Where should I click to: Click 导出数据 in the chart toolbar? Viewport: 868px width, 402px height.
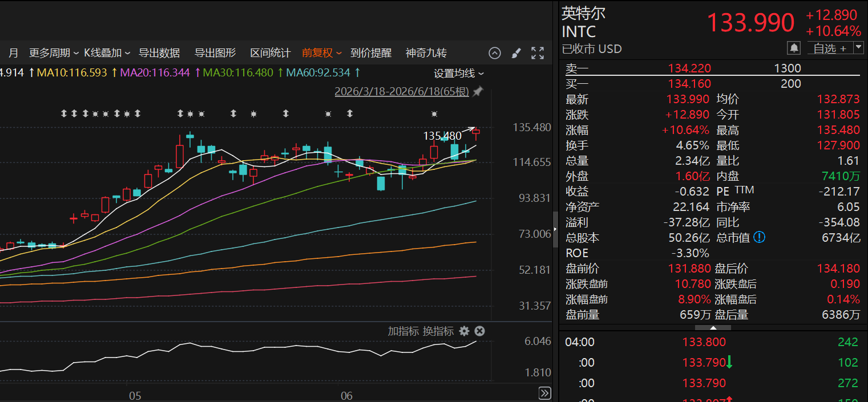(159, 53)
